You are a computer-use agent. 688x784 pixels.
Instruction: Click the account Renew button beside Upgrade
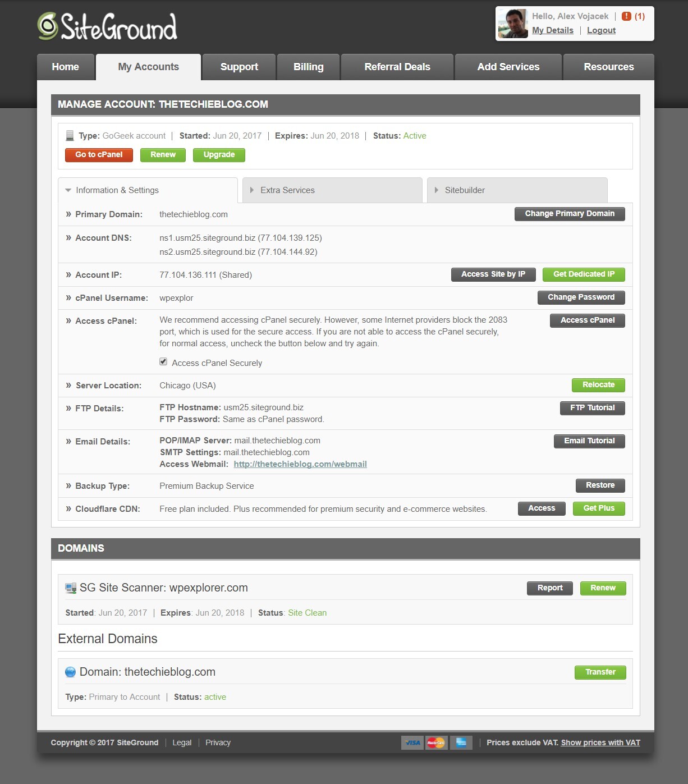163,155
